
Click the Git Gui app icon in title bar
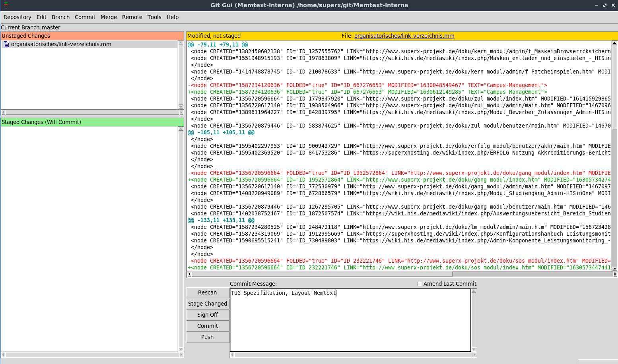point(6,5)
